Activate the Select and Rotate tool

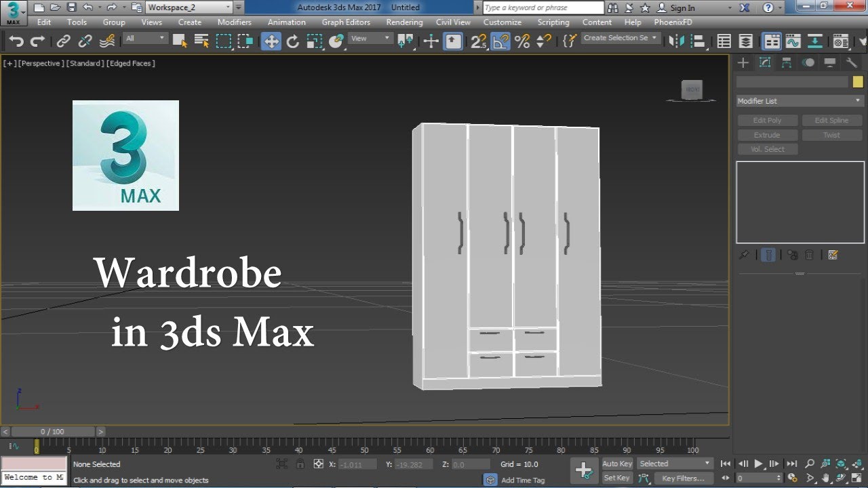[x=293, y=41]
